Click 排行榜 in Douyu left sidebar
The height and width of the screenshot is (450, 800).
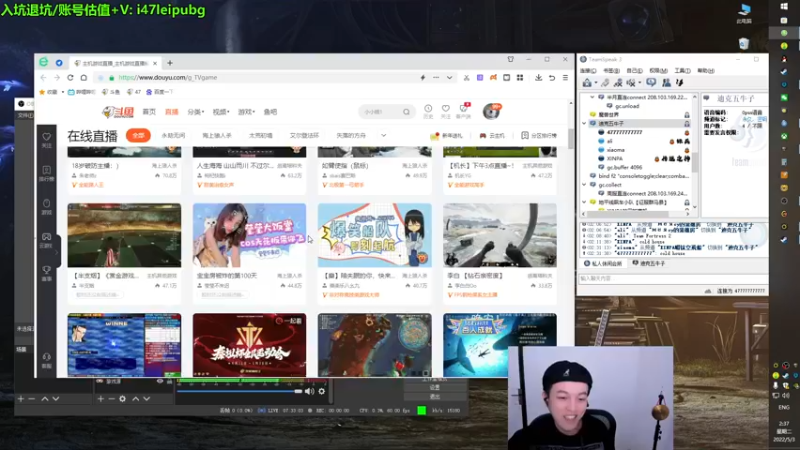tap(46, 173)
